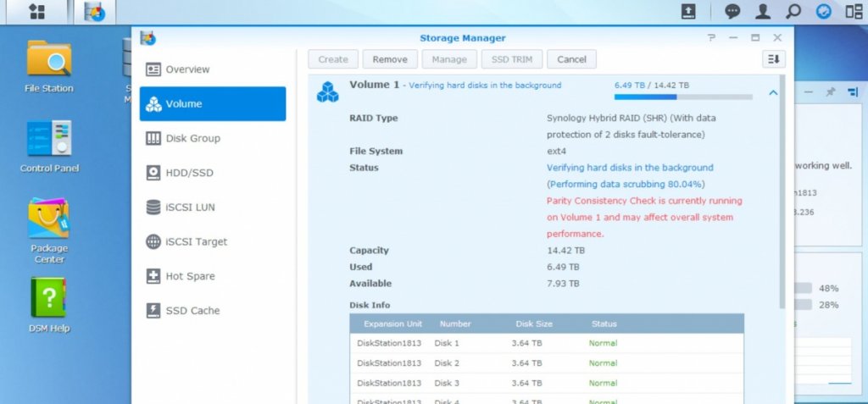The height and width of the screenshot is (404, 868).
Task: Click the Manage button
Action: [449, 59]
